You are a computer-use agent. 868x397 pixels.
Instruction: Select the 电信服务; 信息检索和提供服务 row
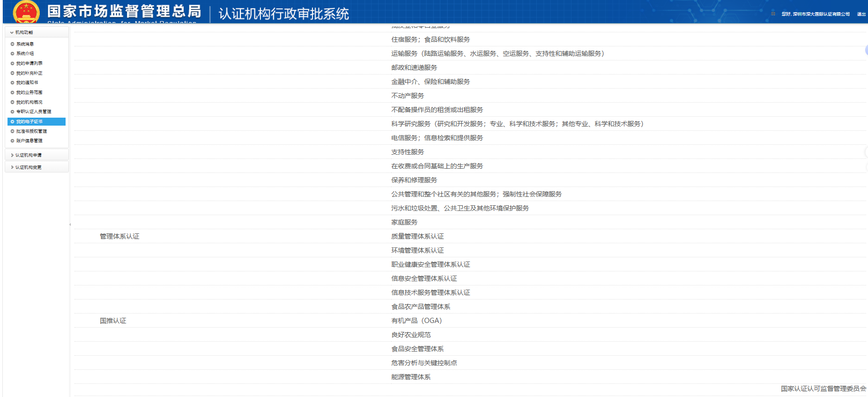[470, 138]
